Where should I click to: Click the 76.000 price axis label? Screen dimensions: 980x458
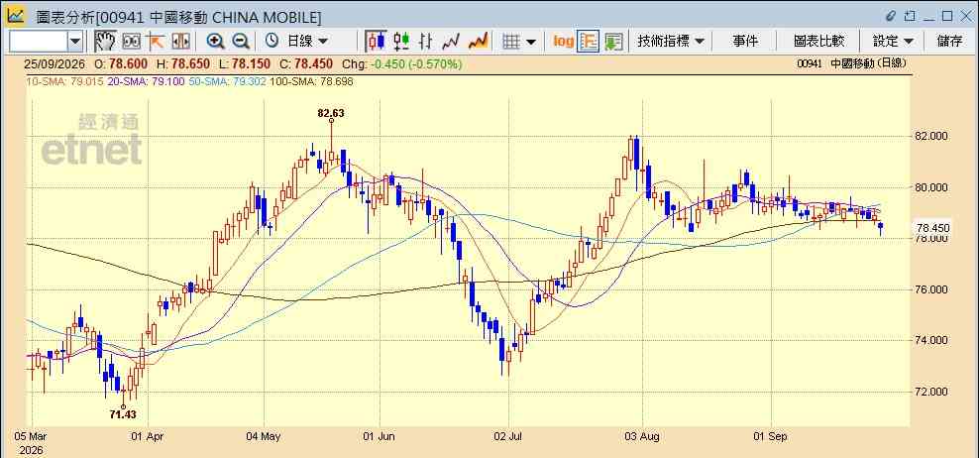[931, 289]
